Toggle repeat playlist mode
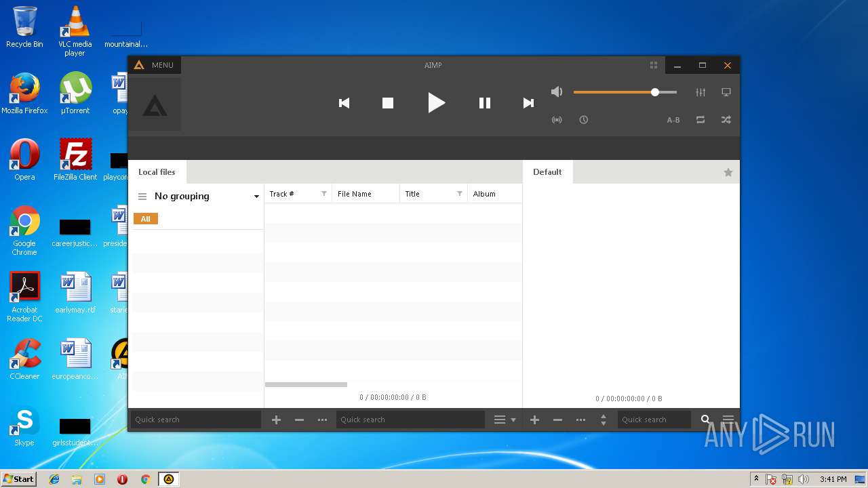 [701, 120]
